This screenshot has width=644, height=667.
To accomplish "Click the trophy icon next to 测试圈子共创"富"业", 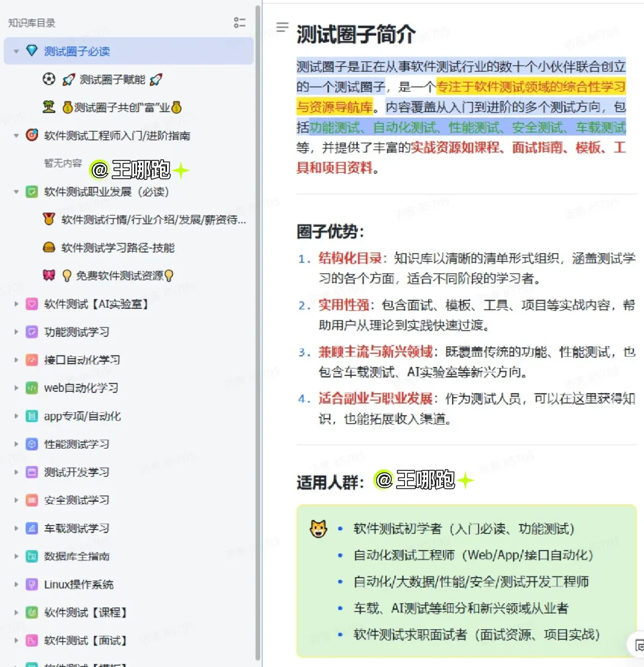I will (49, 107).
